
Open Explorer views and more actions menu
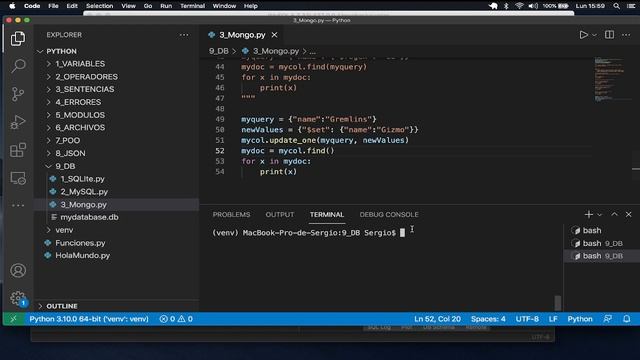coord(184,35)
